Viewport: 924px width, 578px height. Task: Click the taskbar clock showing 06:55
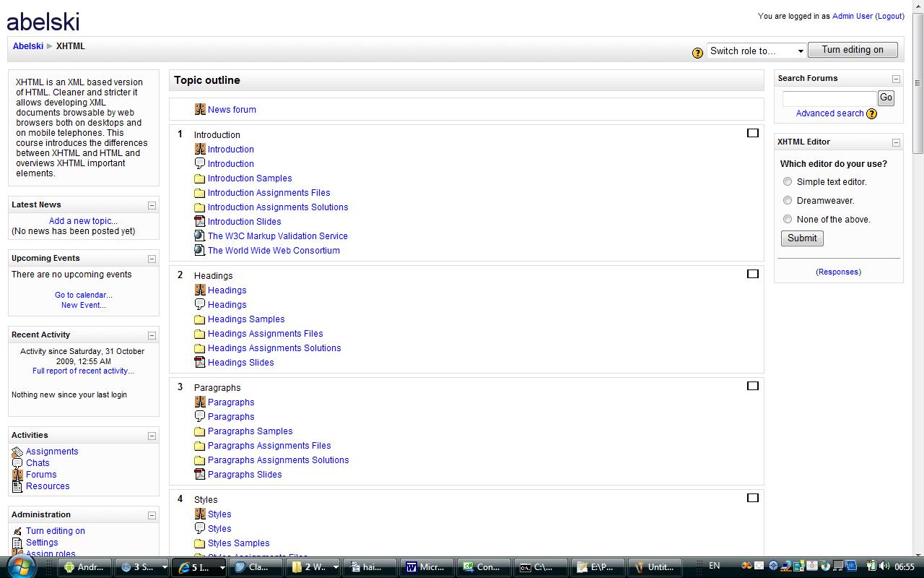(905, 566)
